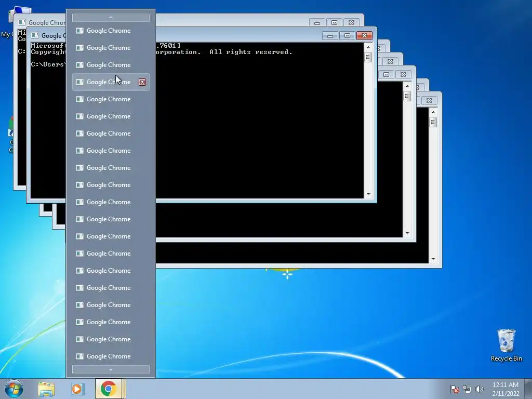Open the title icon of the rearmost top-left console

click(x=22, y=22)
